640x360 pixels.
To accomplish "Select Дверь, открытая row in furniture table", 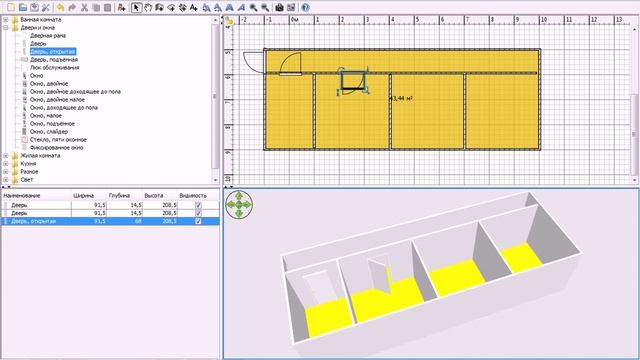I will coord(110,221).
